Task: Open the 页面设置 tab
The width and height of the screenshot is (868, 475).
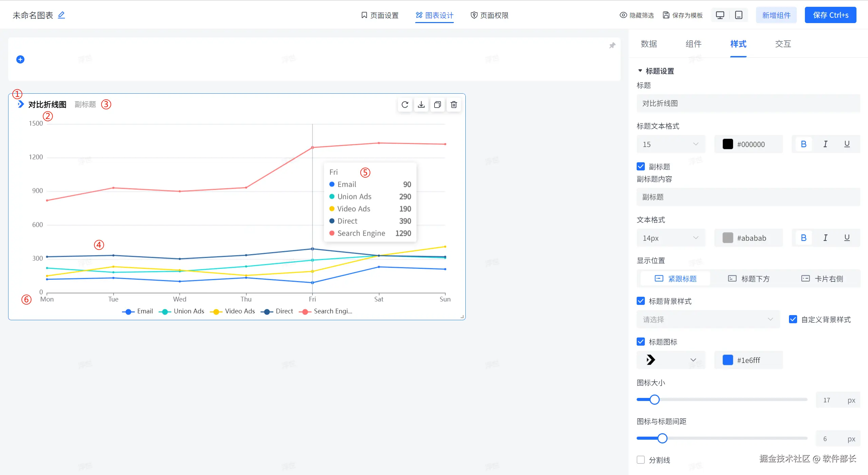Action: point(380,15)
